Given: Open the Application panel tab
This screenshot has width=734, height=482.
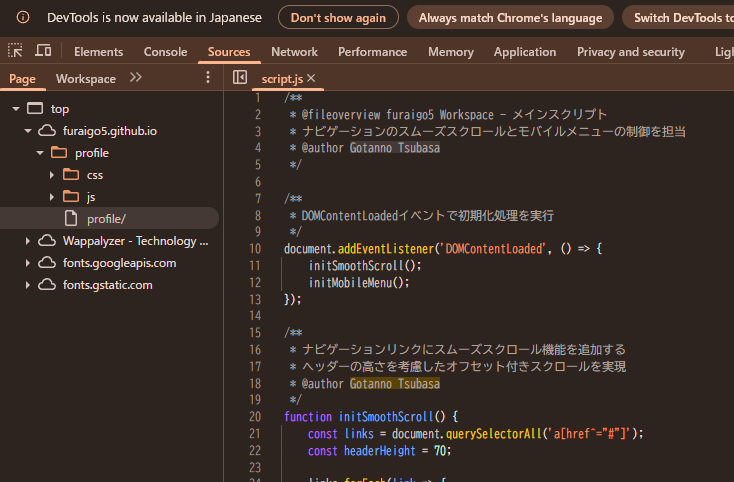Looking at the screenshot, I should 525,51.
